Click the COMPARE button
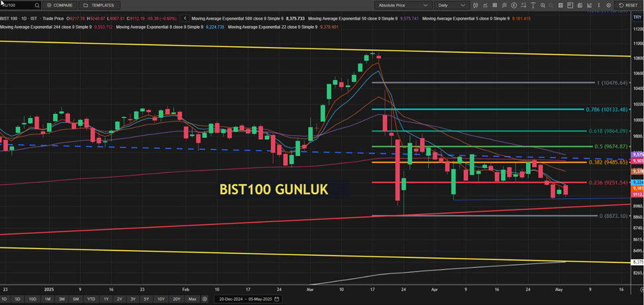 60,5
